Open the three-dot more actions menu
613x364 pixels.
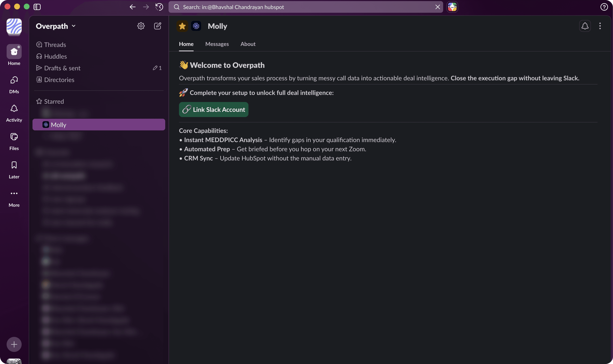pyautogui.click(x=600, y=26)
